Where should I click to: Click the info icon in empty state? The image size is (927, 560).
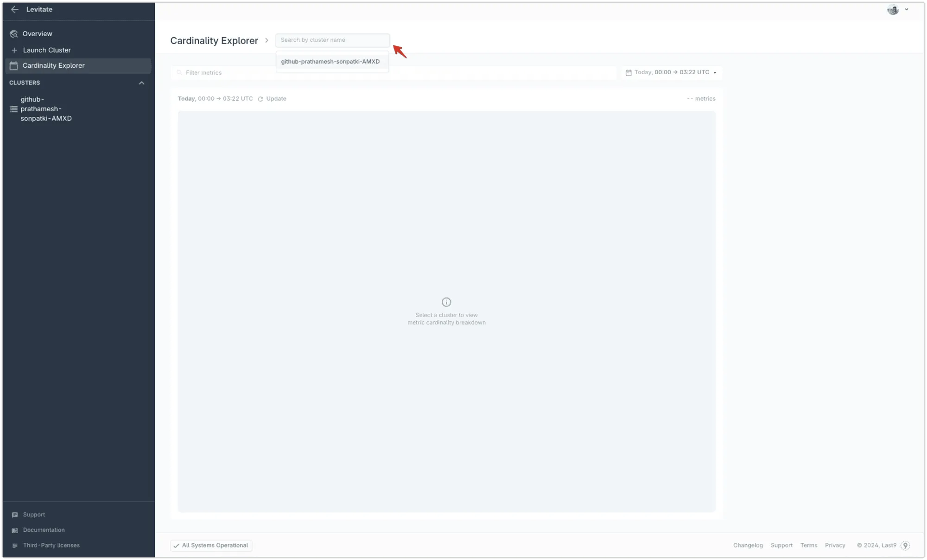[446, 302]
